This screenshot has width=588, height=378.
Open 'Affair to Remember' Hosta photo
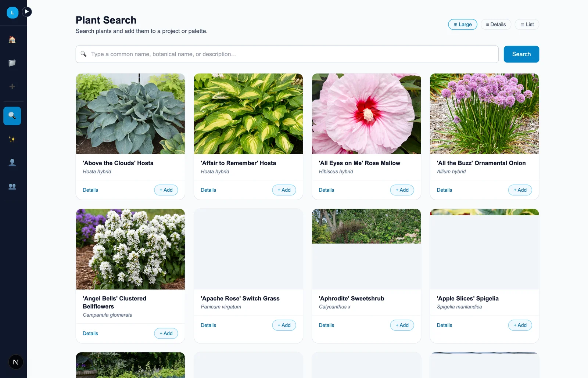tap(248, 114)
